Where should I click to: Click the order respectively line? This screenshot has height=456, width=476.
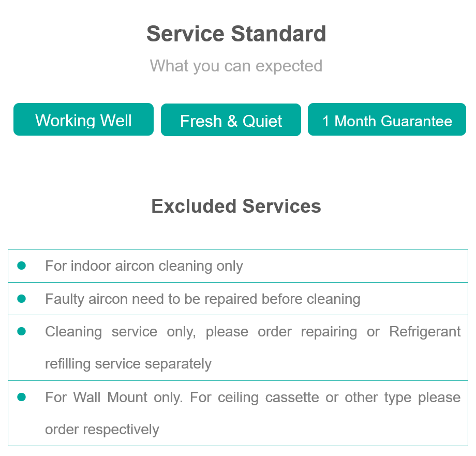pyautogui.click(x=102, y=430)
